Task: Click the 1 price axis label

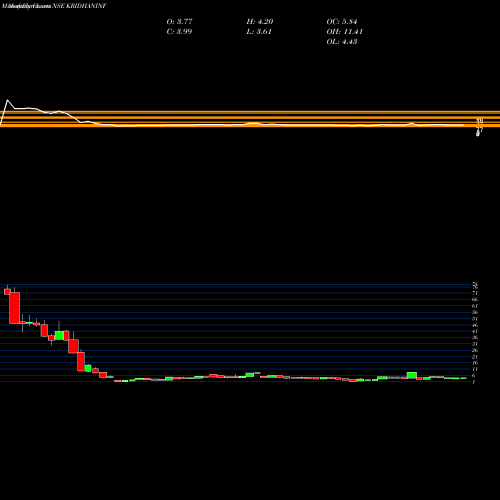Action: [x=474, y=382]
